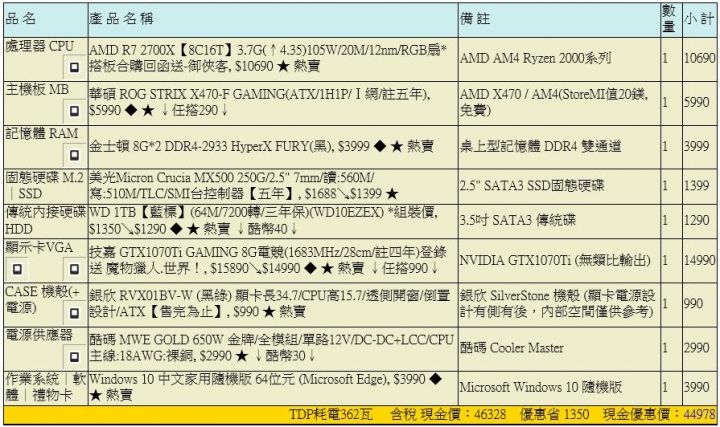Click the small square icon in the 處理器 CPU row
Screen dimensions: 720x427
pos(74,67)
